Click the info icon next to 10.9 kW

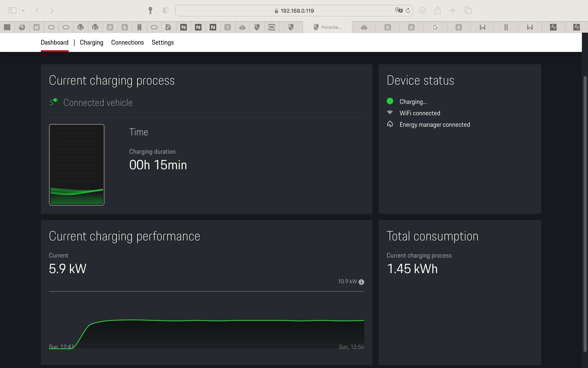[x=361, y=282]
